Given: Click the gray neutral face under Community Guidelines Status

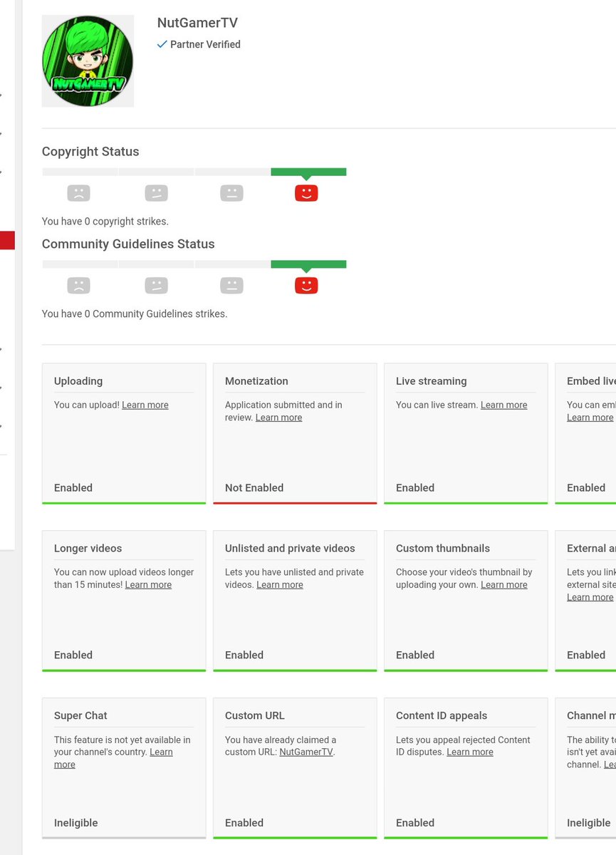Looking at the screenshot, I should [231, 286].
